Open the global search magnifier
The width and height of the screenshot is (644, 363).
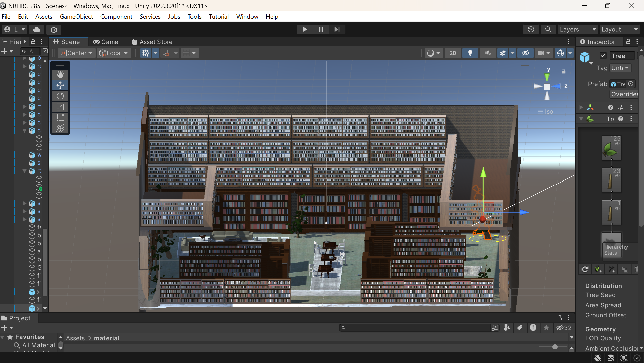pyautogui.click(x=548, y=29)
